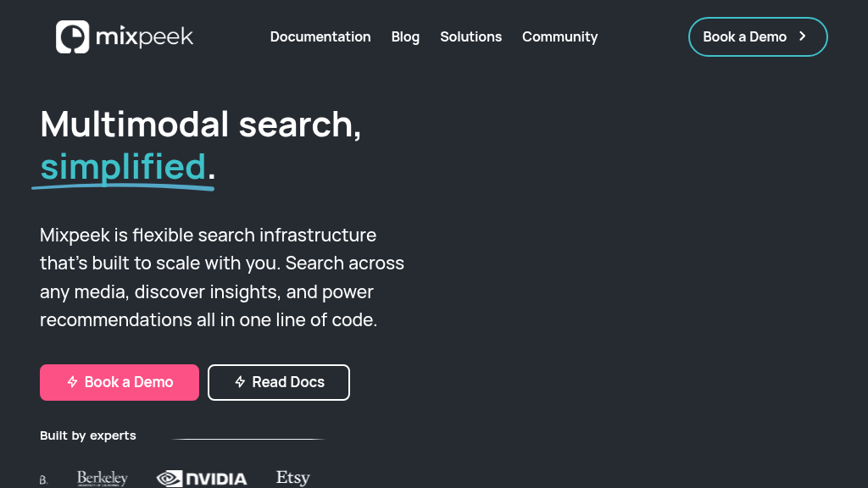This screenshot has width=868, height=488.
Task: Click the Etsy logo
Action: point(292,478)
